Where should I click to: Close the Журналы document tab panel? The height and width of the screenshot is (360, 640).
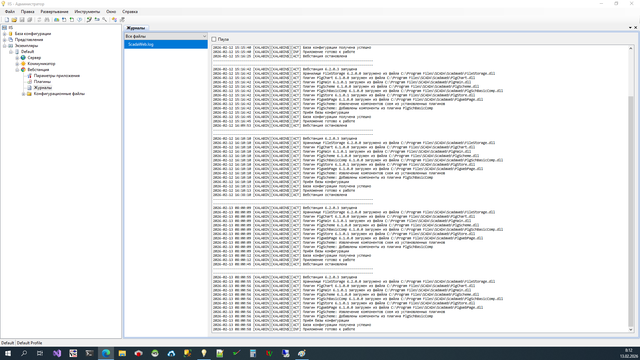[x=636, y=28]
